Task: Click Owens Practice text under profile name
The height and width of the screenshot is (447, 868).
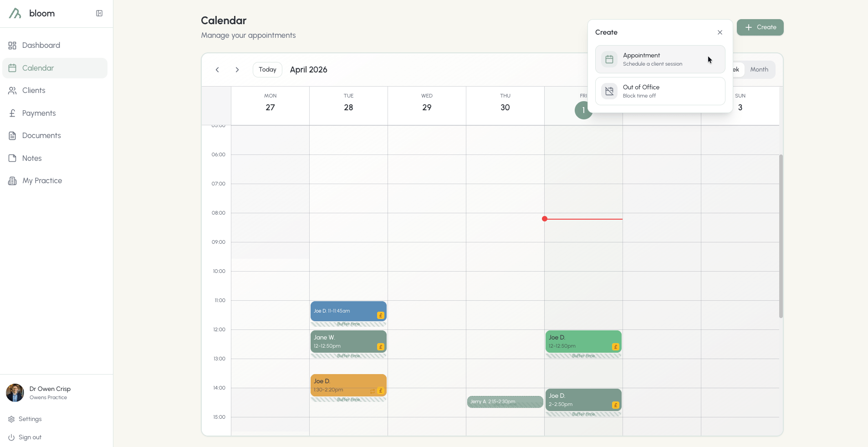Action: tap(48, 398)
